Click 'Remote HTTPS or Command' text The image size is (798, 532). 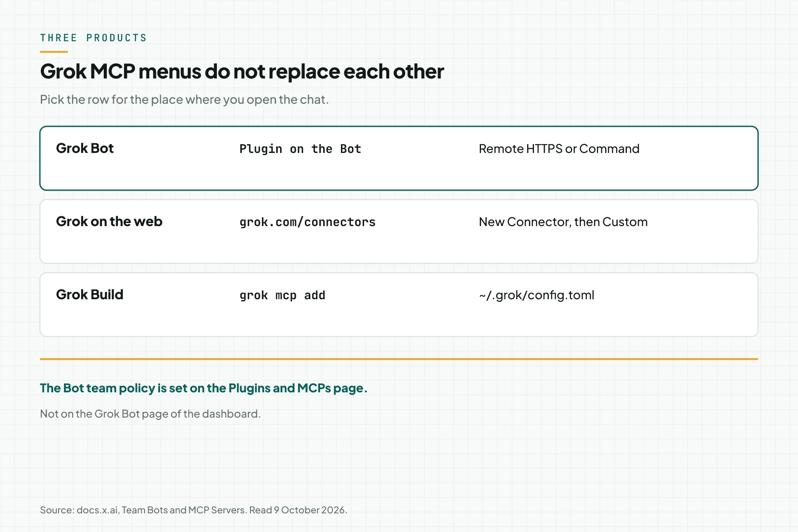(x=559, y=149)
